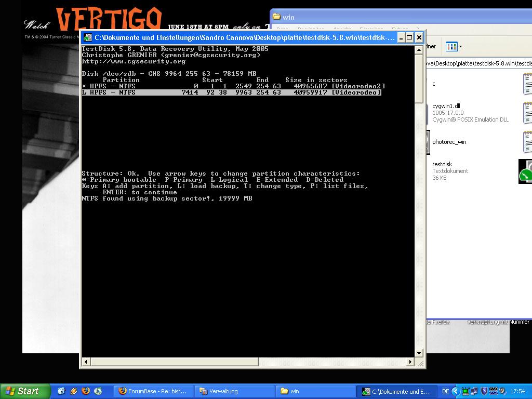Click 'Verknüpfung mit Nummer' desktop shortcut label
The width and height of the screenshot is (532, 399).
pyautogui.click(x=498, y=322)
